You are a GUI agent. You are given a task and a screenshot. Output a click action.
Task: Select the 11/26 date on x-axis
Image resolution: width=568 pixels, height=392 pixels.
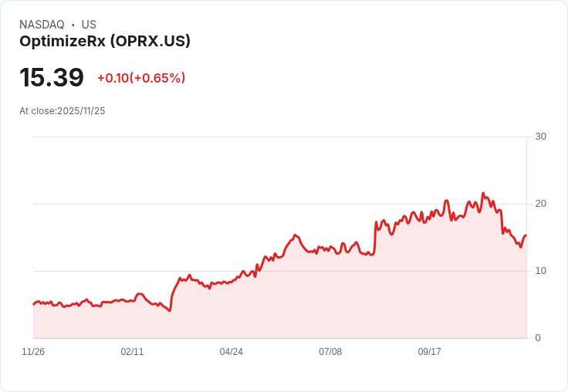point(33,352)
